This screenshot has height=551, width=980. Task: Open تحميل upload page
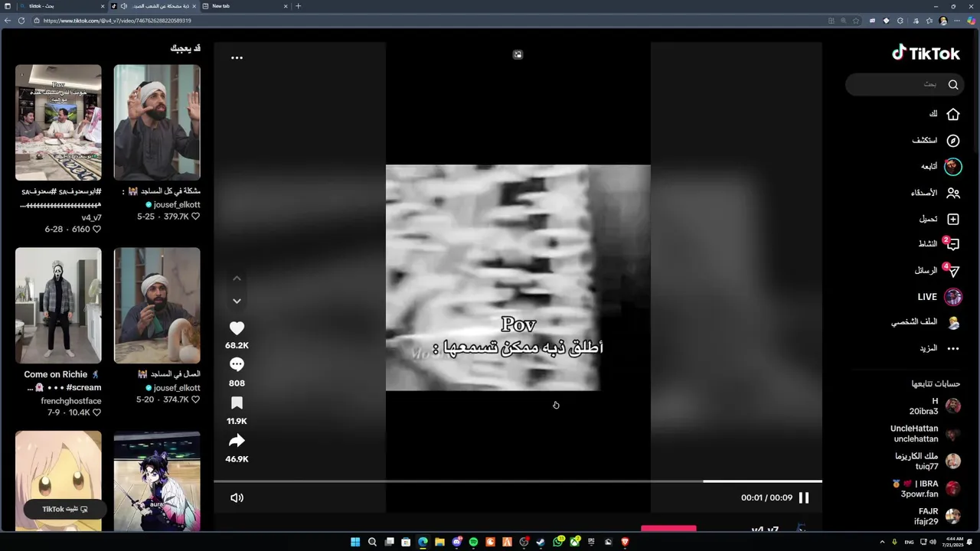click(x=939, y=219)
